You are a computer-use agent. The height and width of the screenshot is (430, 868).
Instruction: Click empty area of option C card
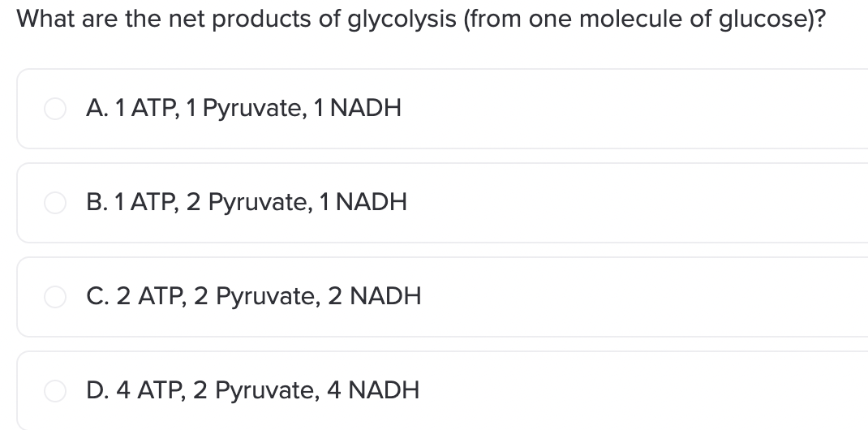coord(637,297)
